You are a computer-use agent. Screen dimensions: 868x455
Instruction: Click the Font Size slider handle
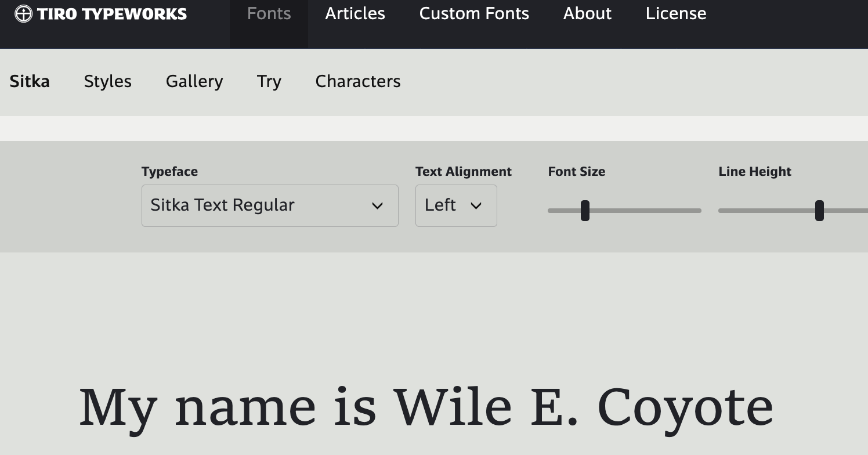[x=585, y=211]
